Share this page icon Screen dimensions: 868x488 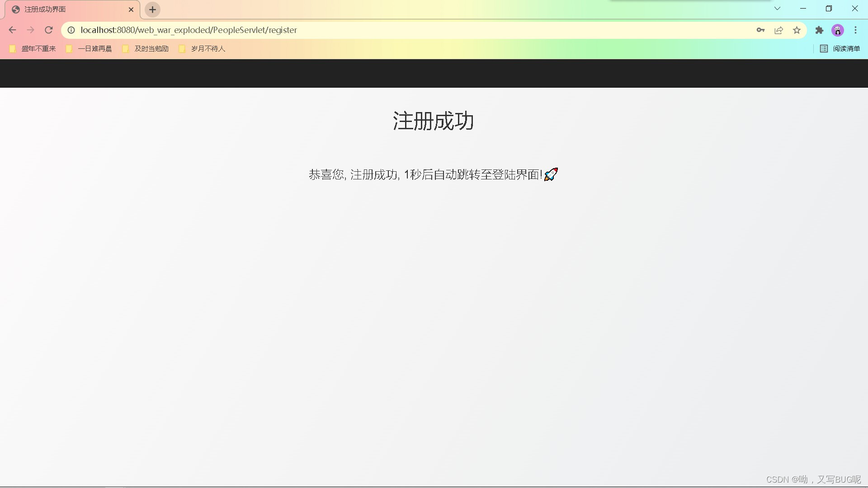778,30
